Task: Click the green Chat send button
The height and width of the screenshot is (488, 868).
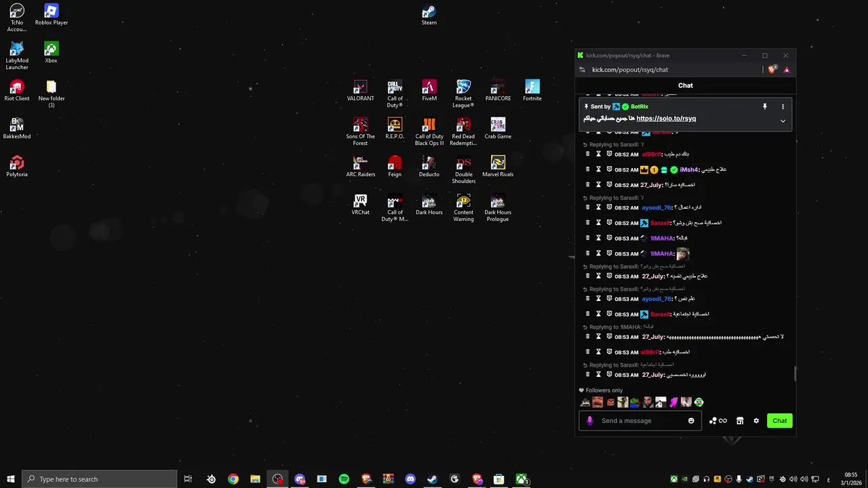Action: pyautogui.click(x=780, y=421)
